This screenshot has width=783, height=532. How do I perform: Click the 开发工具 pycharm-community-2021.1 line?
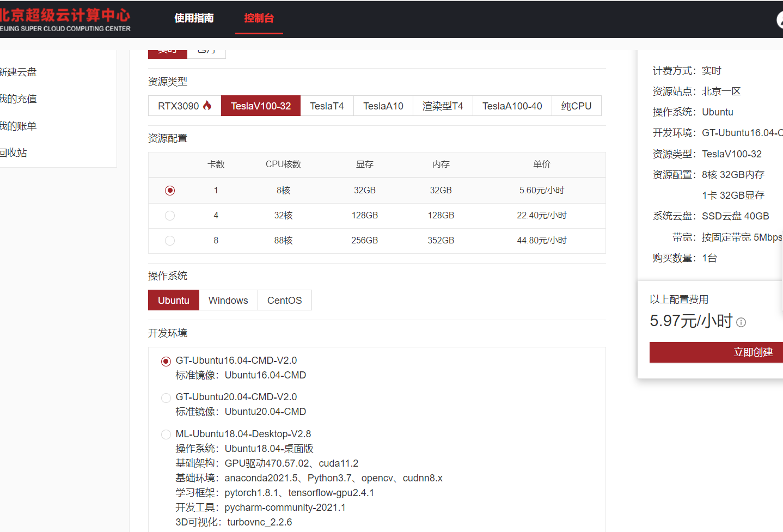(260, 507)
